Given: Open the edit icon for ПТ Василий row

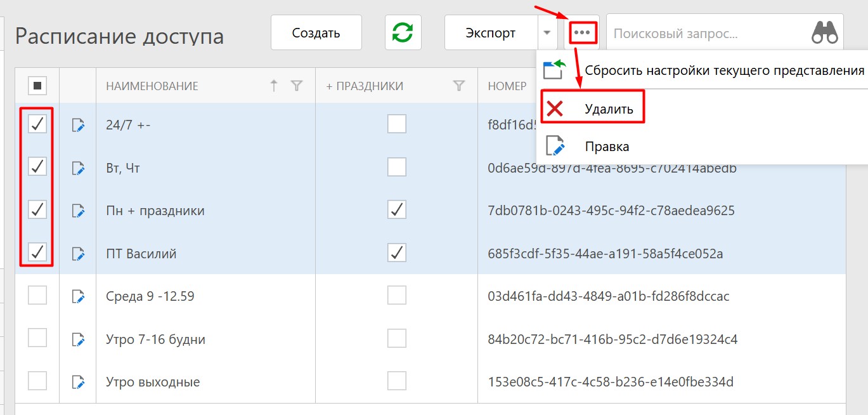Looking at the screenshot, I should [78, 254].
